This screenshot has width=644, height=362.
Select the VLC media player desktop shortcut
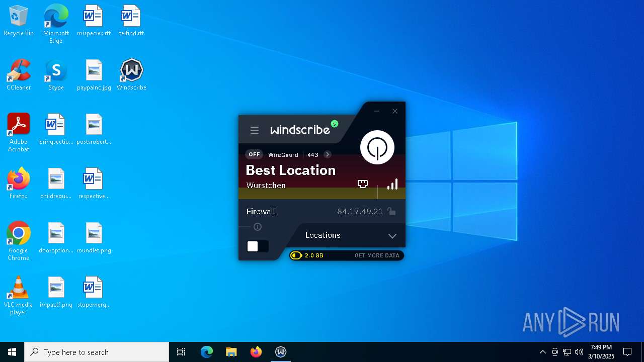tap(19, 296)
